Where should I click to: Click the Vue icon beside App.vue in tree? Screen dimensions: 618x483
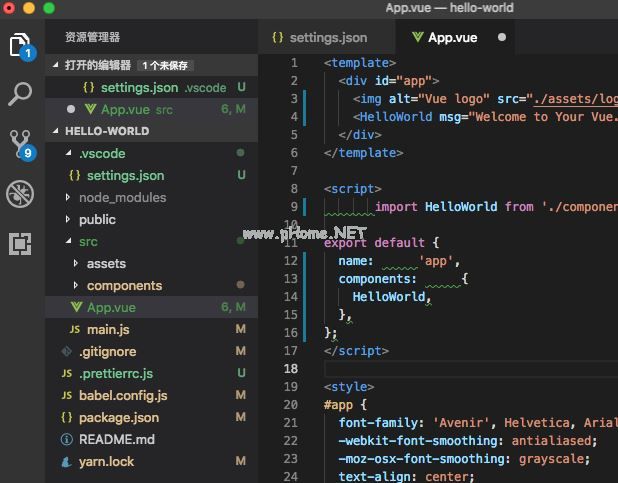[76, 307]
